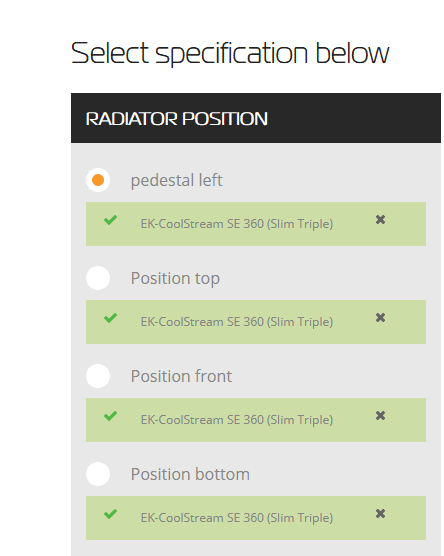Remove radiator from pedestal left position
Viewport: 444px width, 556px height.
[380, 220]
